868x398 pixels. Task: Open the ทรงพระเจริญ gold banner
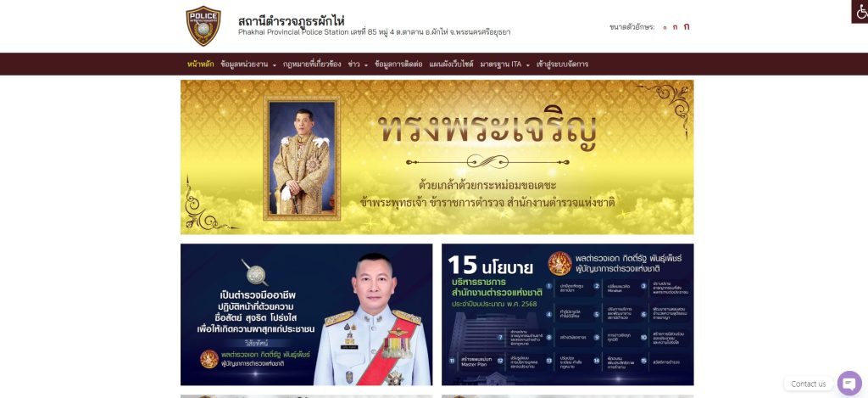coord(437,157)
